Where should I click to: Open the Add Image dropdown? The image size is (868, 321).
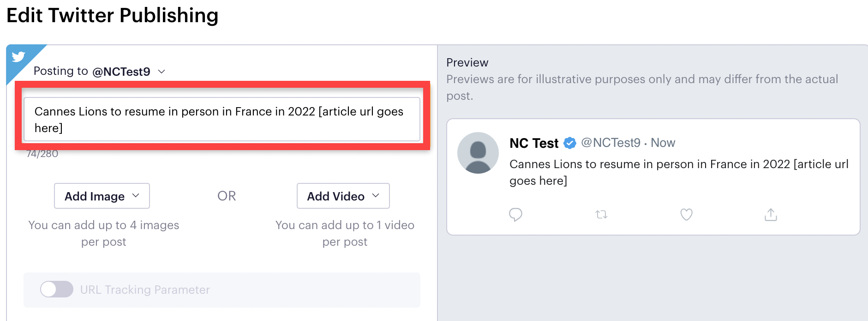pos(102,196)
